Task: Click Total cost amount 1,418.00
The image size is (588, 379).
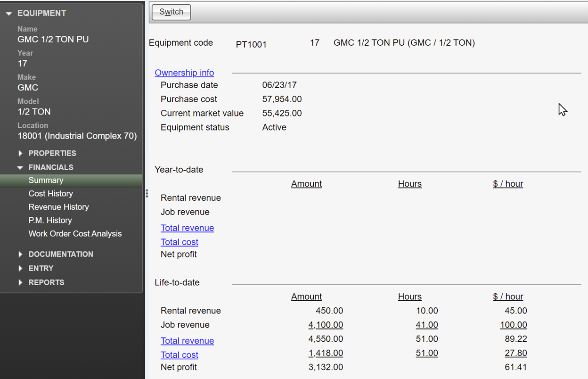Action: pos(326,353)
